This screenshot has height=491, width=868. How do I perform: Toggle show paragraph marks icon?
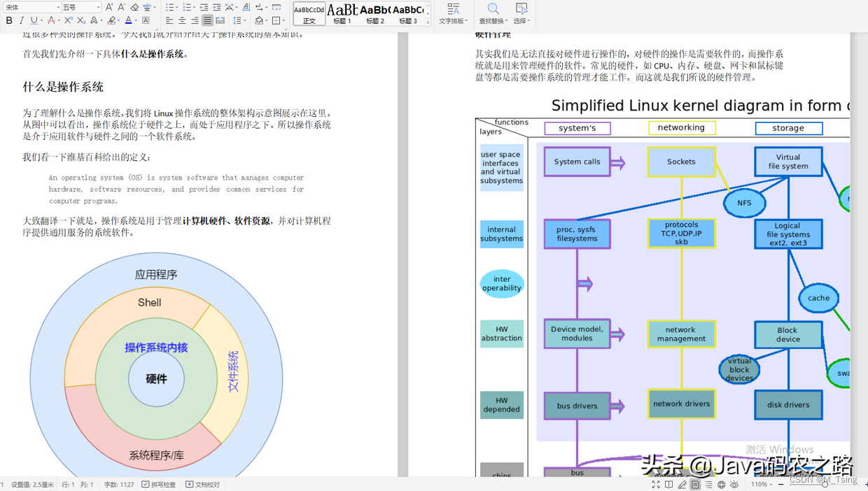click(x=260, y=7)
